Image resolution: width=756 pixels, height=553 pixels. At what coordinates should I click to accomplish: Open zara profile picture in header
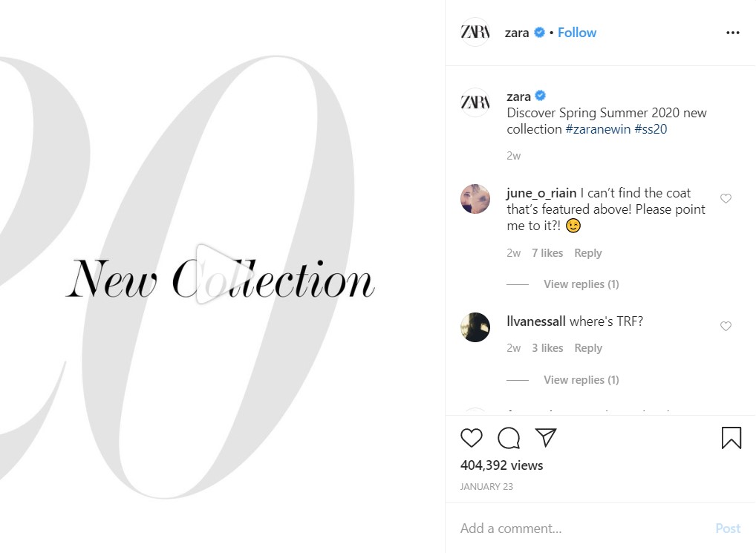coord(475,32)
